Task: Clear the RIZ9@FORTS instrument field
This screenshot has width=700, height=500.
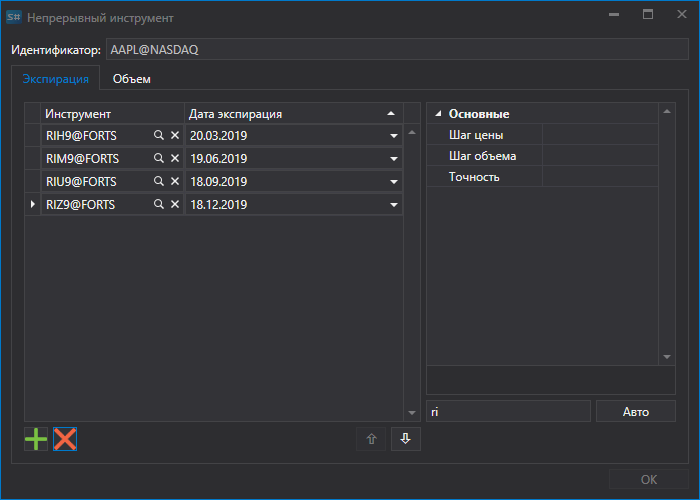Action: 175,204
